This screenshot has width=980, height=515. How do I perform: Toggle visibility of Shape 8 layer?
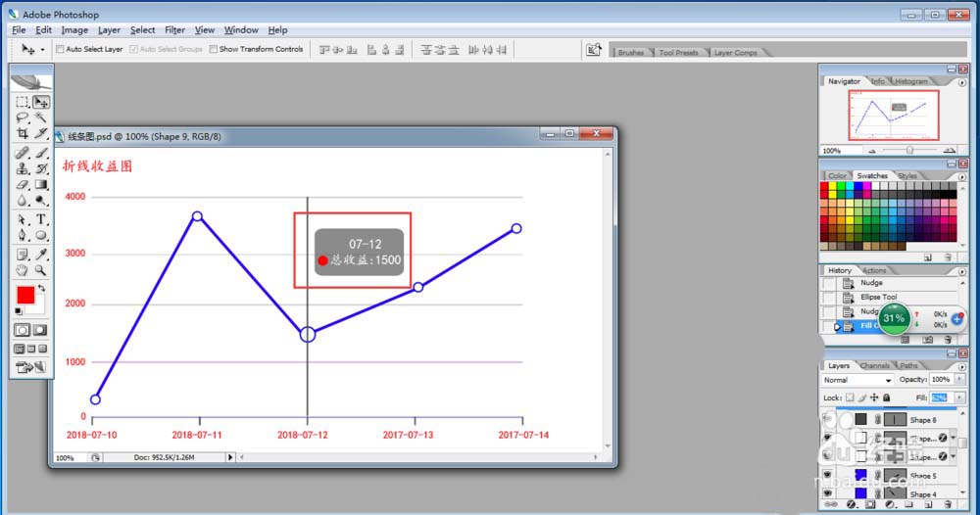[x=827, y=419]
